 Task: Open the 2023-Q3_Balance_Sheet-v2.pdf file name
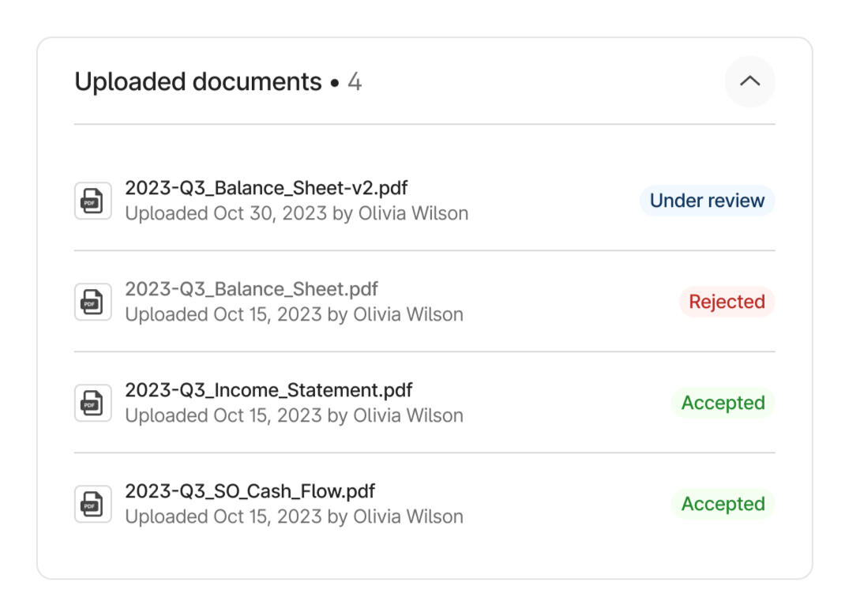point(266,188)
